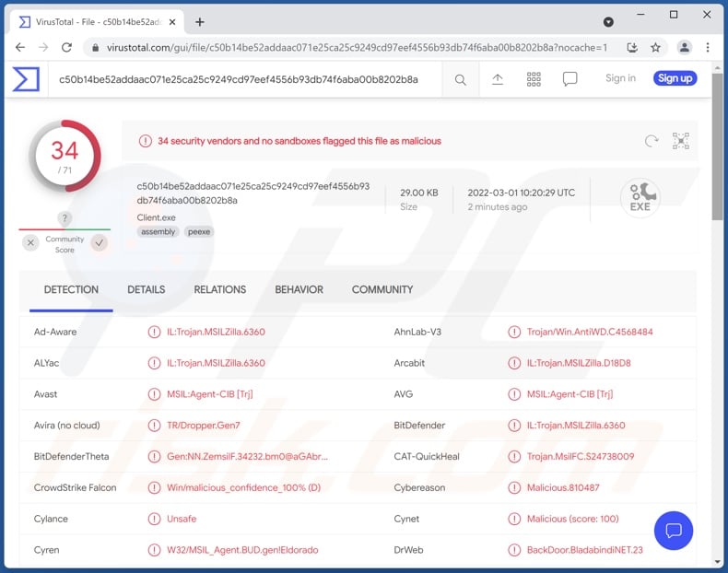728x573 pixels.
Task: Bookmark this page with star icon
Action: pyautogui.click(x=655, y=47)
